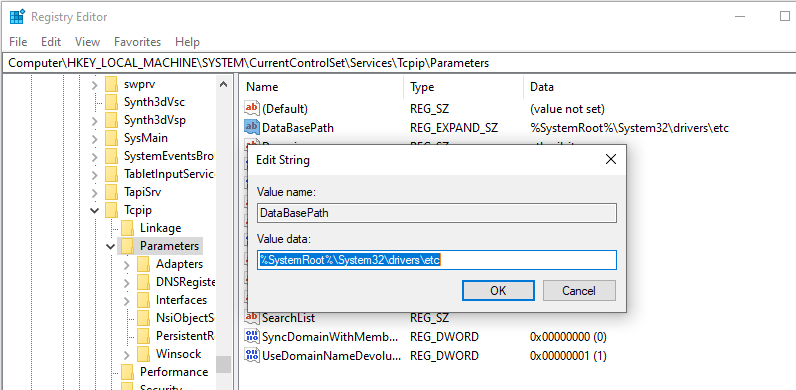The width and height of the screenshot is (796, 390).
Task: Select the Performance folder icon
Action: 128,372
